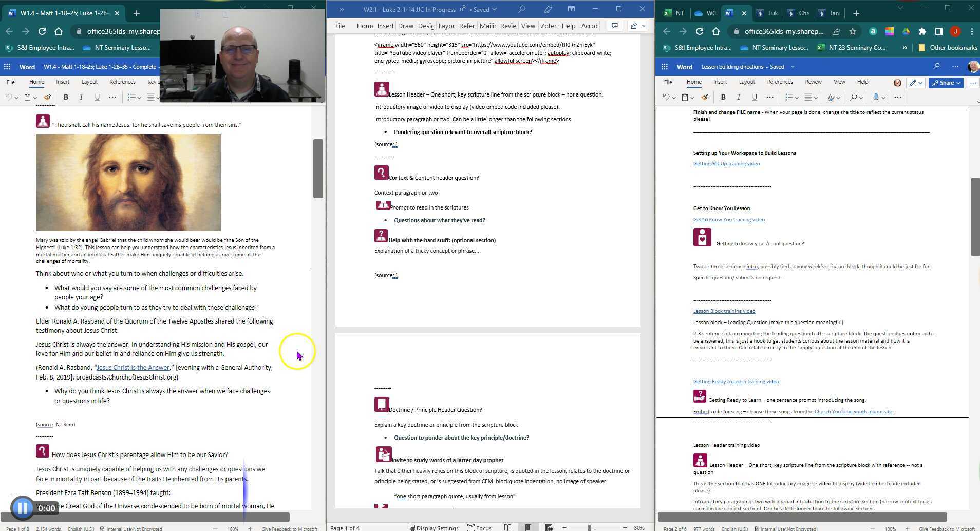Pause the video with the playback button
The height and width of the screenshot is (531, 980).
pyautogui.click(x=23, y=508)
